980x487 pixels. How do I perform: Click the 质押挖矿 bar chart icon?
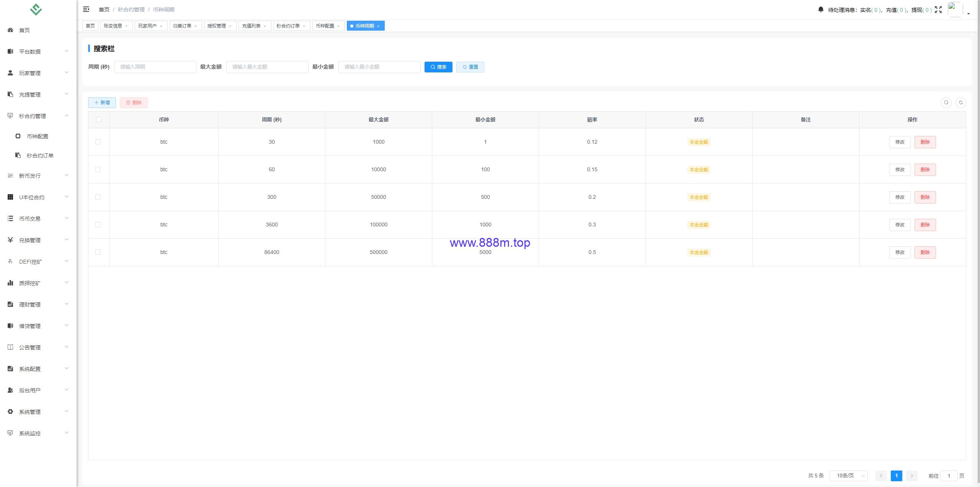tap(10, 283)
